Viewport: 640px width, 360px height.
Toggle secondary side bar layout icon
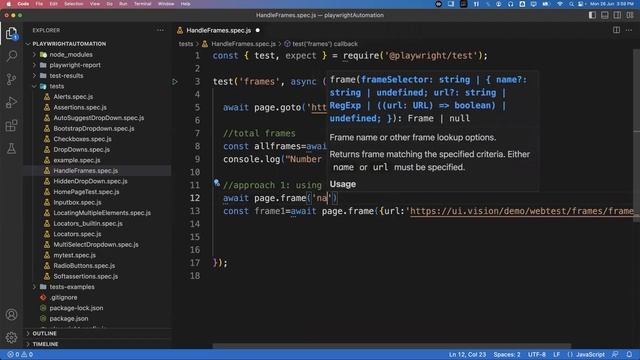(618, 15)
